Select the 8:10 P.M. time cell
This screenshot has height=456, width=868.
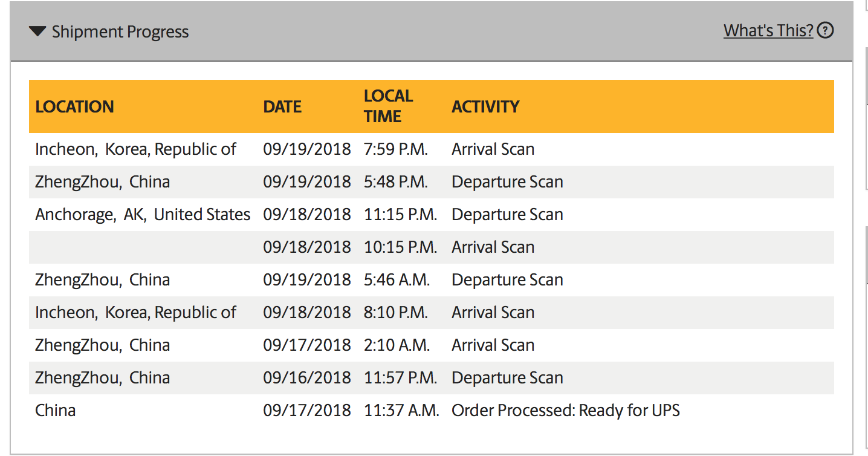(x=396, y=313)
